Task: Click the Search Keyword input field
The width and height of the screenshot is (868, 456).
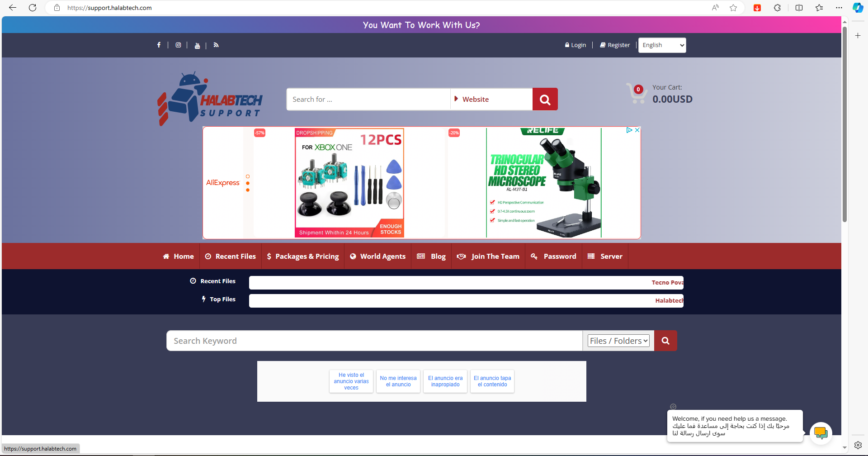Action: tap(374, 341)
